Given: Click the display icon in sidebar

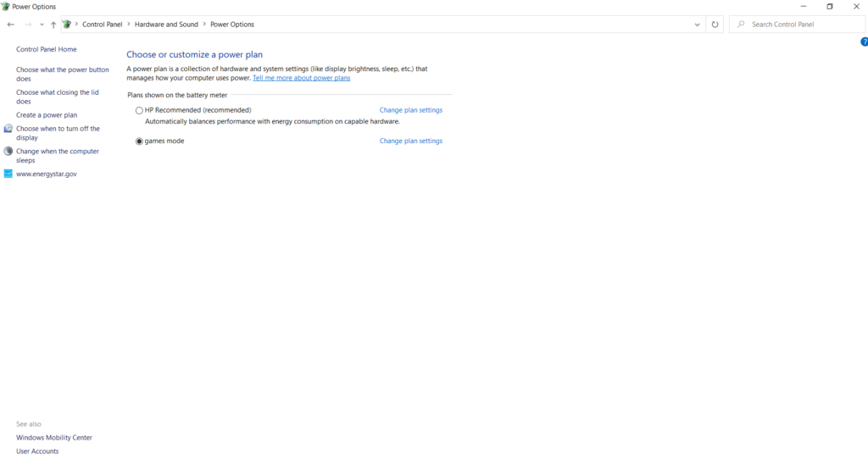Looking at the screenshot, I should click(x=8, y=128).
